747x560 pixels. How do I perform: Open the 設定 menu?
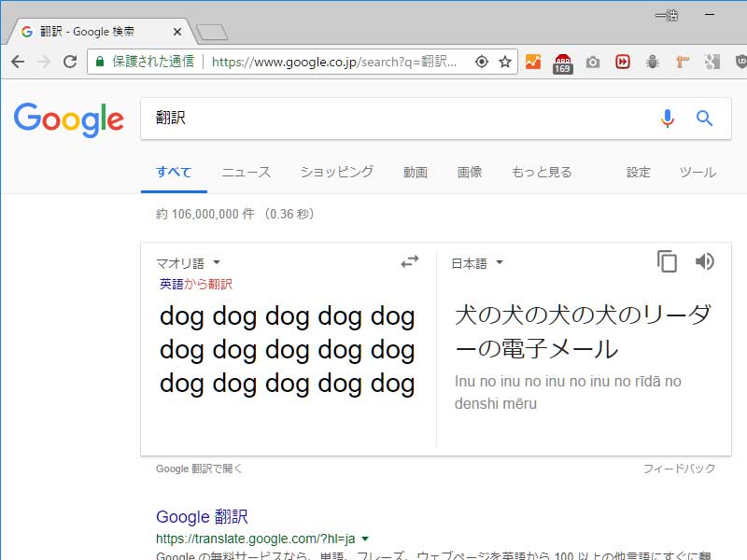click(x=639, y=172)
